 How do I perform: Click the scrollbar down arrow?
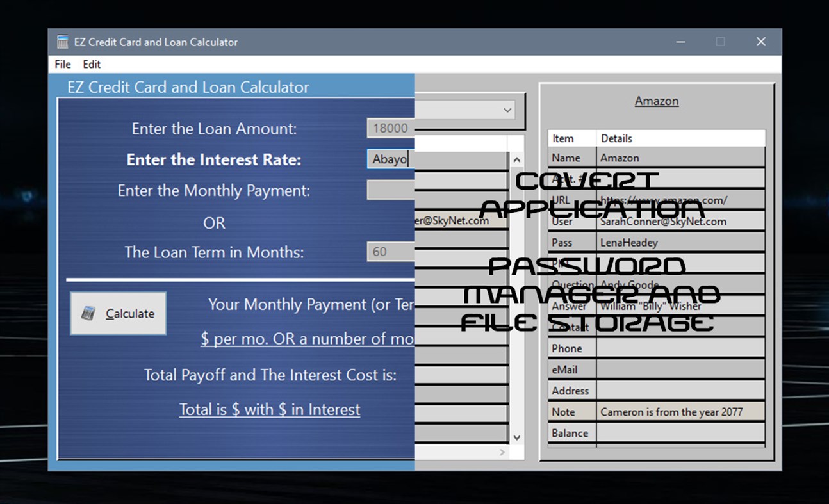tap(516, 437)
